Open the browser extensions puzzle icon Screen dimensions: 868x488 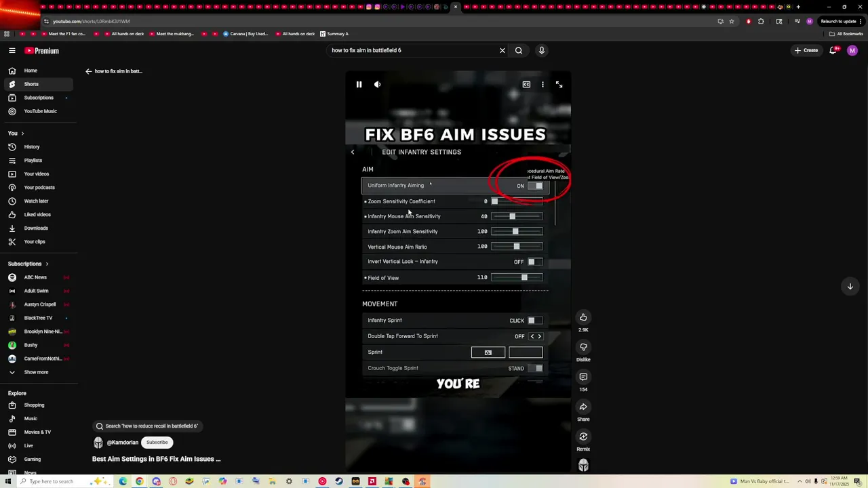coord(761,21)
